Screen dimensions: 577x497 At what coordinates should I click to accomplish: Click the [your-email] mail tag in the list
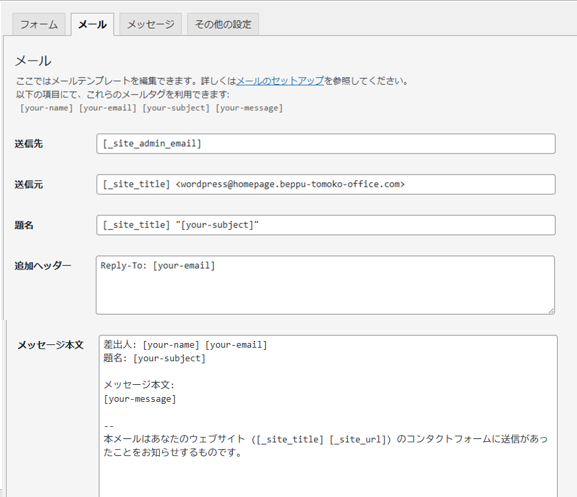[108, 108]
